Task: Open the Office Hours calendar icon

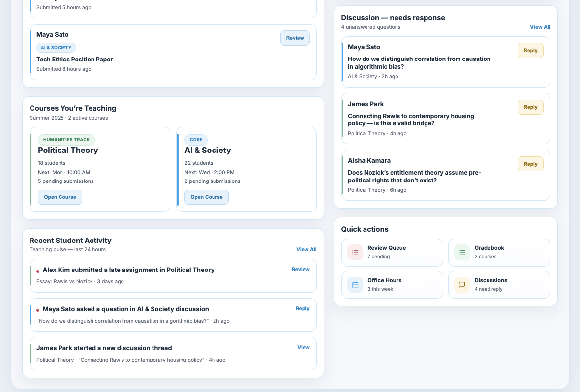Action: pyautogui.click(x=355, y=284)
